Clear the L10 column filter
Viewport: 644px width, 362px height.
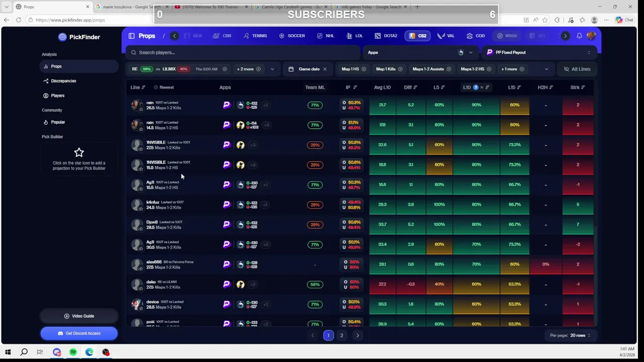[x=481, y=87]
